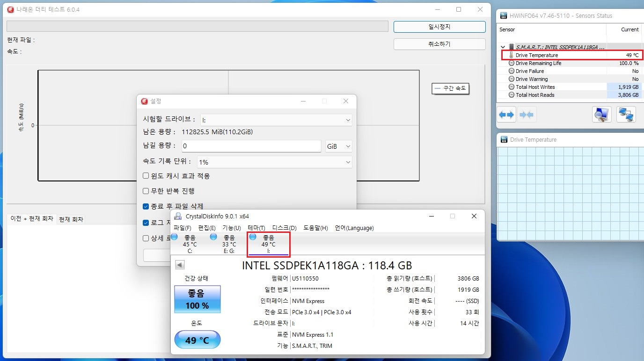Click the chip icon of S.M.A.R.T. INTEL sensor group
The height and width of the screenshot is (361, 644).
(x=511, y=47)
